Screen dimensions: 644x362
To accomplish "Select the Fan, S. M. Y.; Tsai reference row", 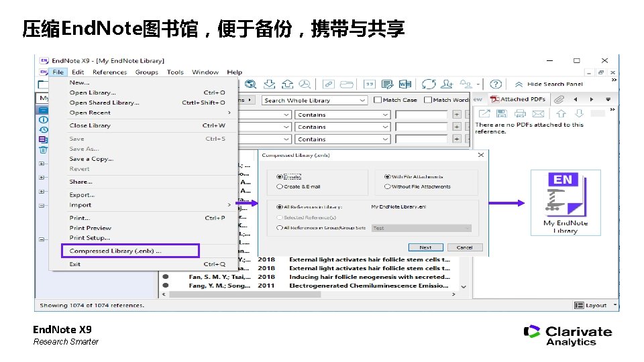I will pos(308,277).
